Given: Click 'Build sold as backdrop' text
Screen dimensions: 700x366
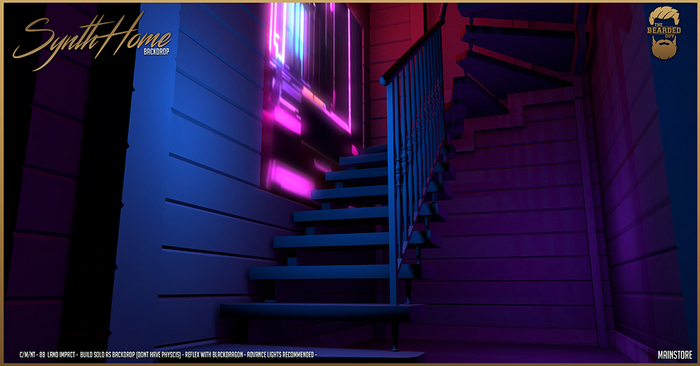Looking at the screenshot, I should coord(107,355).
